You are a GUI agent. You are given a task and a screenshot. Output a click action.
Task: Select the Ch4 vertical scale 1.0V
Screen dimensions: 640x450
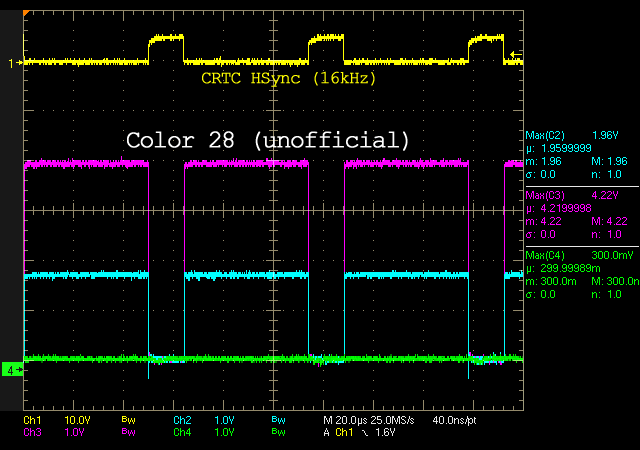[x=224, y=432]
